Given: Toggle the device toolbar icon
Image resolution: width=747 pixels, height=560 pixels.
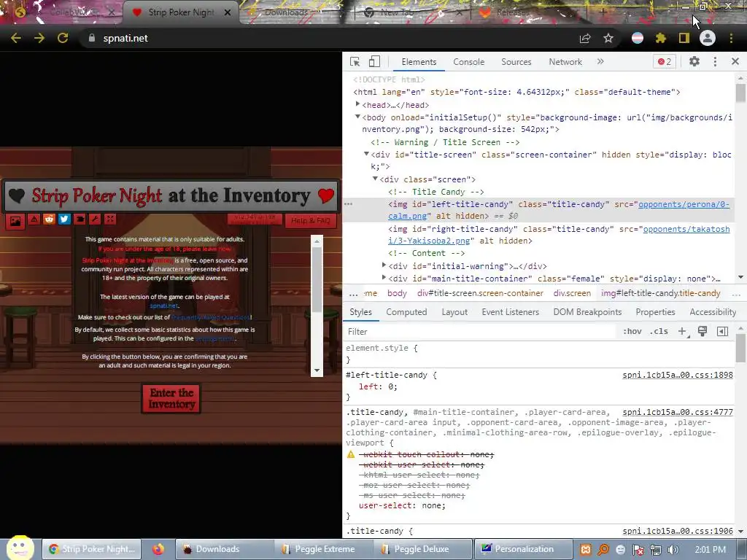Looking at the screenshot, I should pos(374,61).
